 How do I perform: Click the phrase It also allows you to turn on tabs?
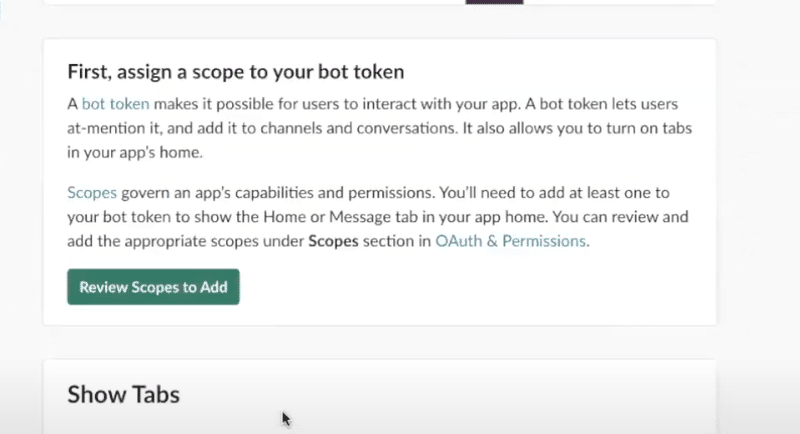click(577, 128)
